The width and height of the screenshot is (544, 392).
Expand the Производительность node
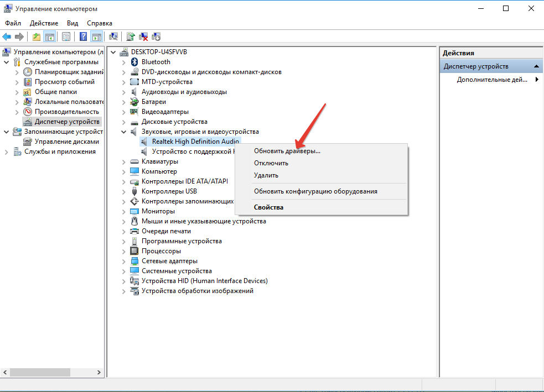tap(17, 112)
